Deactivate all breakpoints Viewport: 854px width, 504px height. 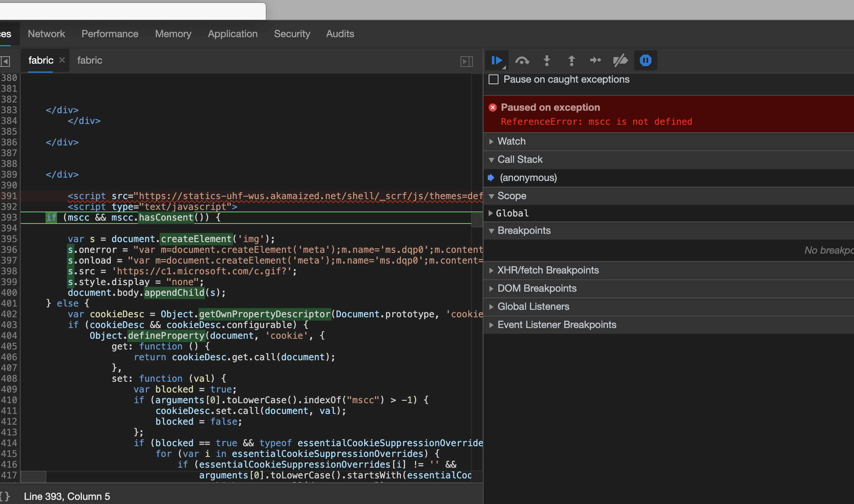[620, 60]
